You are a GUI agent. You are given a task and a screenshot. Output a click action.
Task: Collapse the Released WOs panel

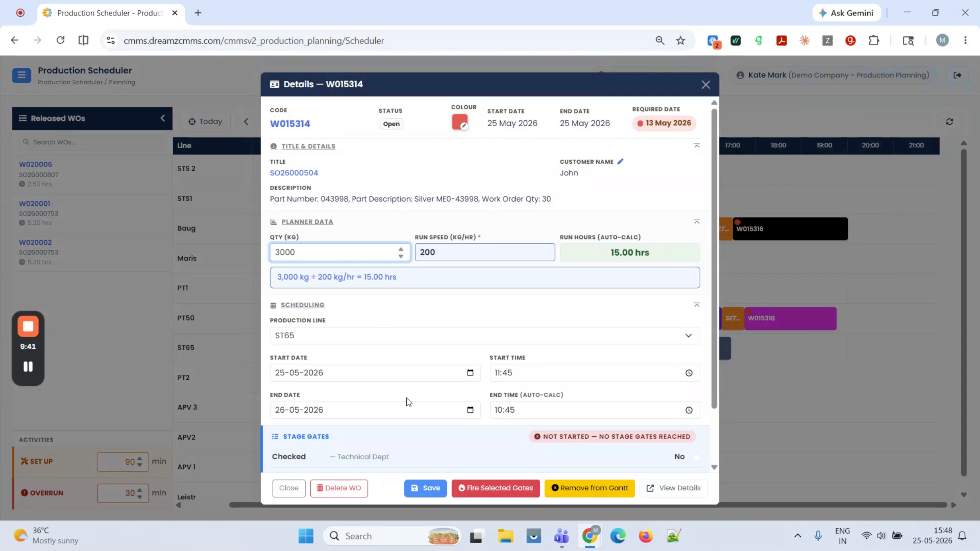[x=163, y=118]
